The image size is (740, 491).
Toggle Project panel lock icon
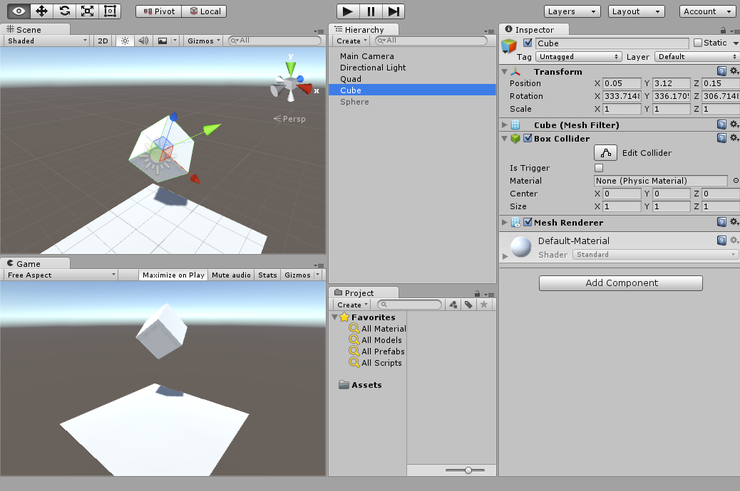click(477, 293)
